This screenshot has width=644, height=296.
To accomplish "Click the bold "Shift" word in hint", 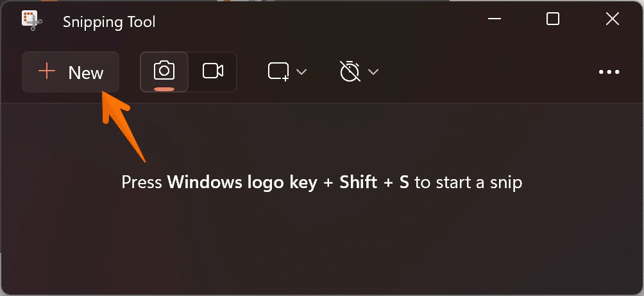I will click(357, 183).
